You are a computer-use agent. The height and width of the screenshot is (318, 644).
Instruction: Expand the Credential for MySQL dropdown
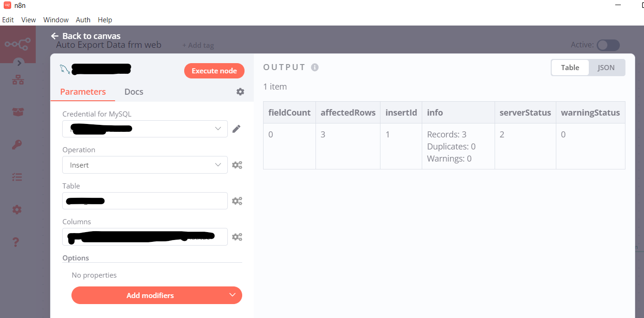(x=145, y=129)
